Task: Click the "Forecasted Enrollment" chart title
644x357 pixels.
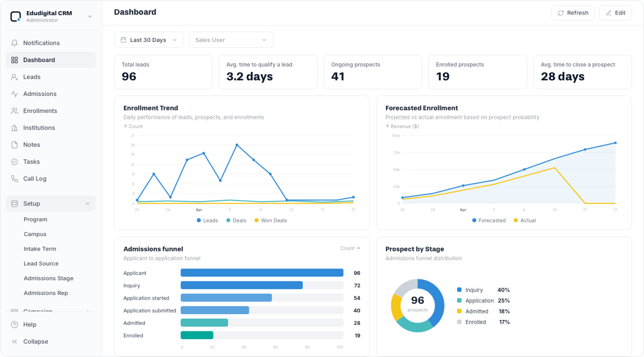Action: click(x=422, y=108)
